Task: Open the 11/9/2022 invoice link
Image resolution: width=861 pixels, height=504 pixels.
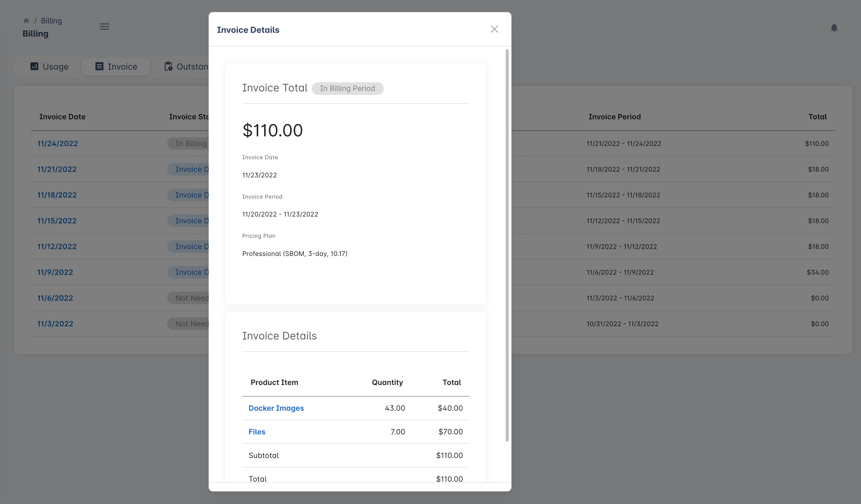Action: tap(55, 272)
